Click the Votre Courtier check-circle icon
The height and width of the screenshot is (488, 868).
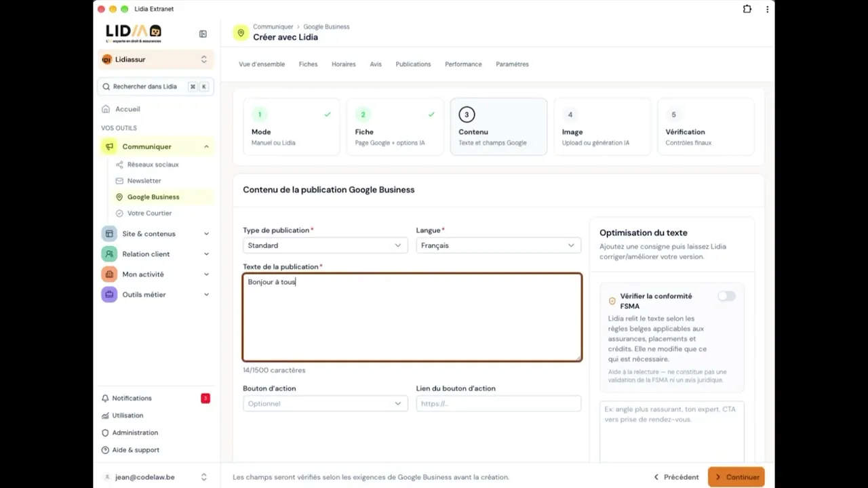point(119,213)
